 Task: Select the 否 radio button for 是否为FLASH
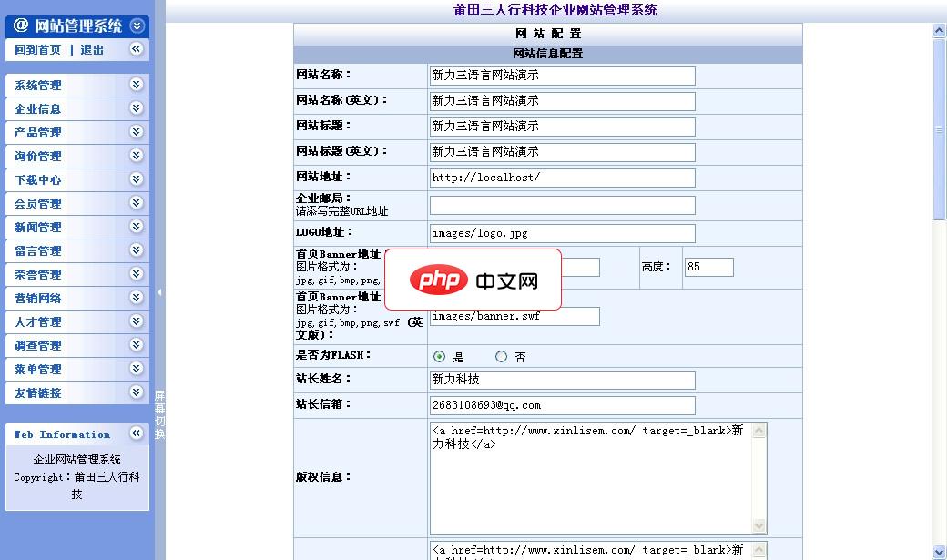click(500, 356)
